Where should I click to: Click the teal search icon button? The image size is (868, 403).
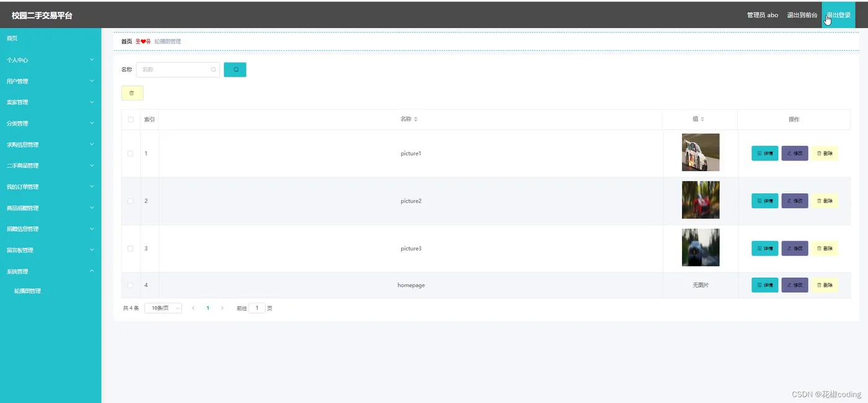click(x=235, y=69)
